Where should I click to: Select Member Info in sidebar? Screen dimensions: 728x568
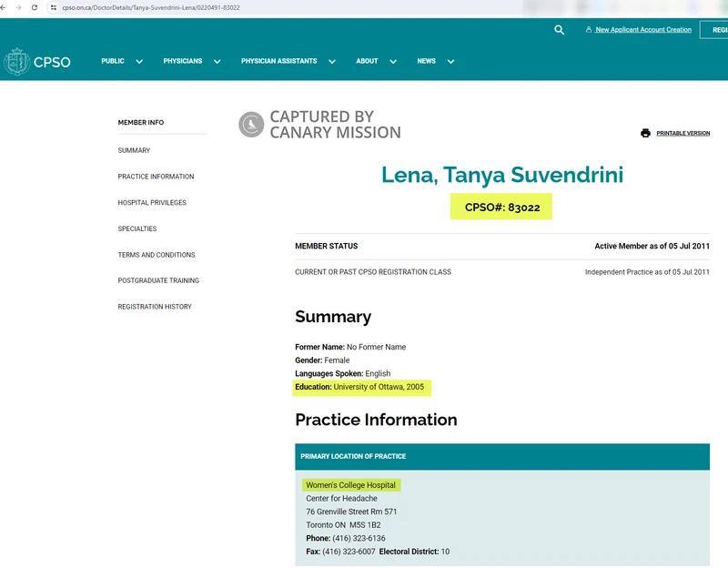[x=141, y=123]
